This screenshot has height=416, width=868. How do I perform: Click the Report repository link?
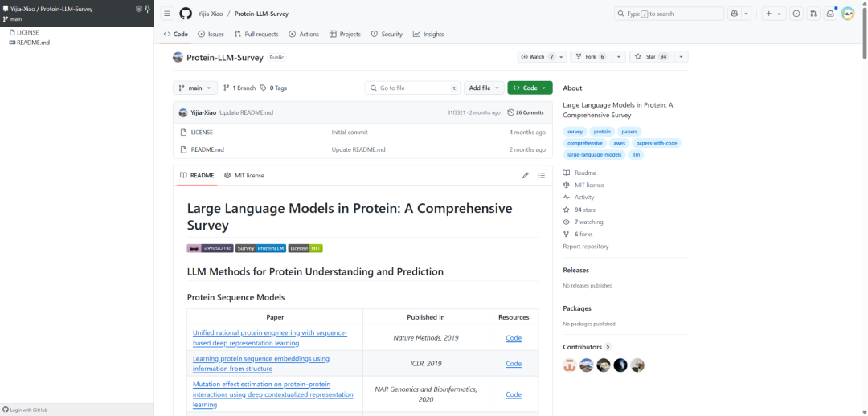586,247
